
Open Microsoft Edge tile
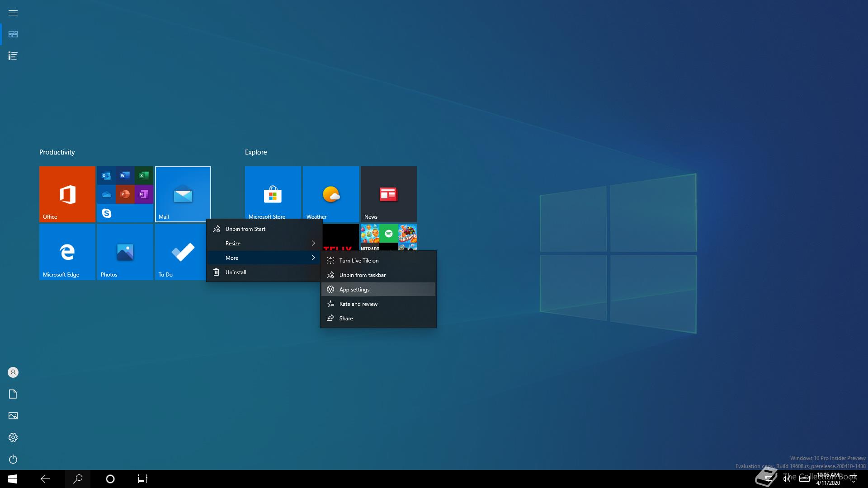(67, 252)
